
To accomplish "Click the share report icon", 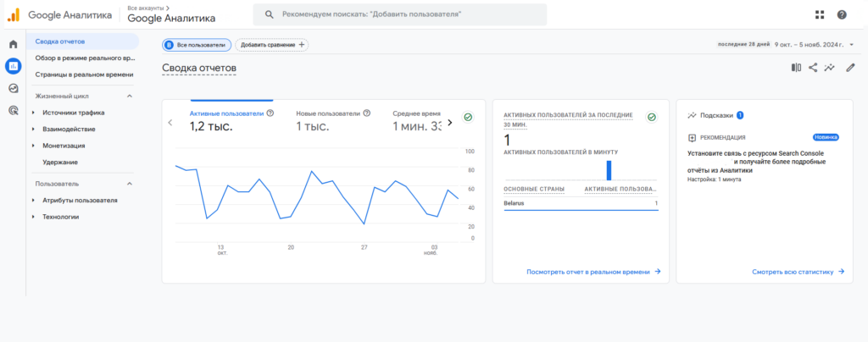I will [813, 68].
